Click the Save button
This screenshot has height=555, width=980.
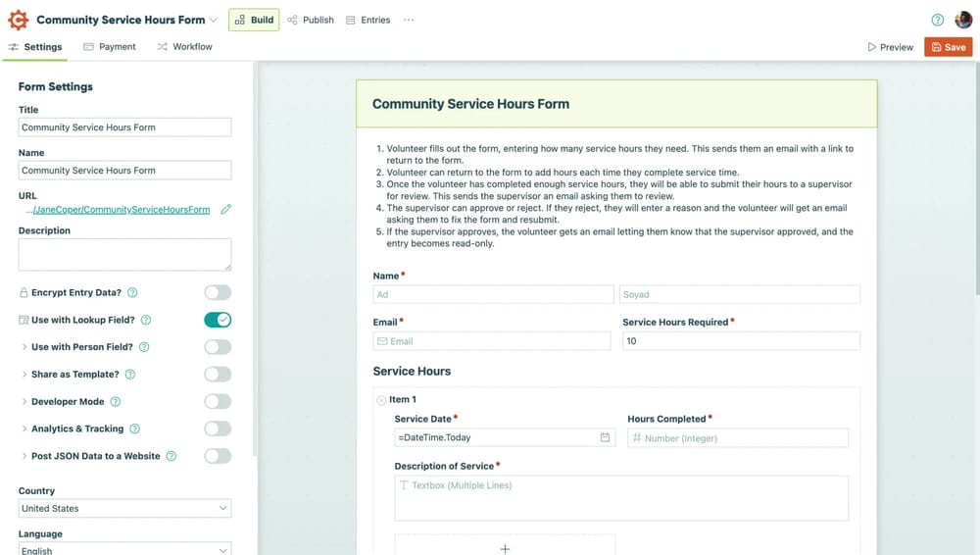pyautogui.click(x=948, y=47)
